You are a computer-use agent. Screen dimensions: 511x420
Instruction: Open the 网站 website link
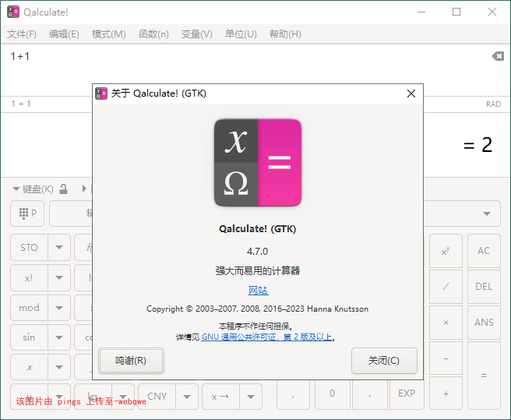[259, 290]
